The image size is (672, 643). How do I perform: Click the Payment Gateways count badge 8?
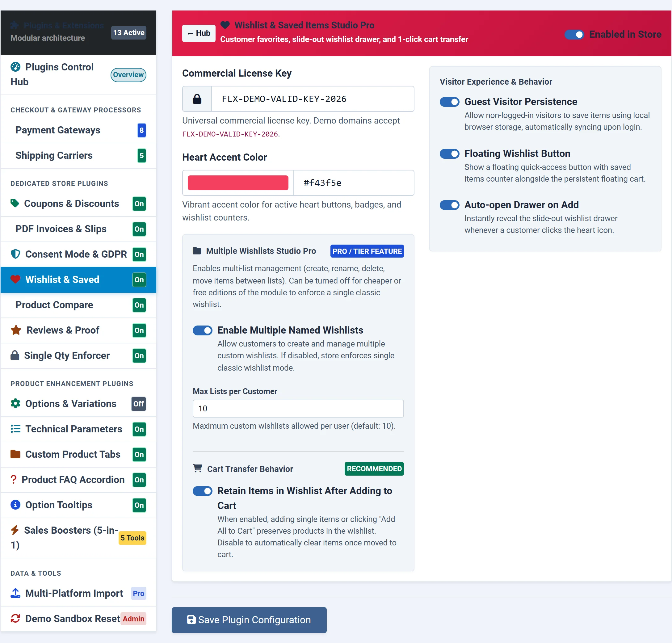tap(141, 130)
